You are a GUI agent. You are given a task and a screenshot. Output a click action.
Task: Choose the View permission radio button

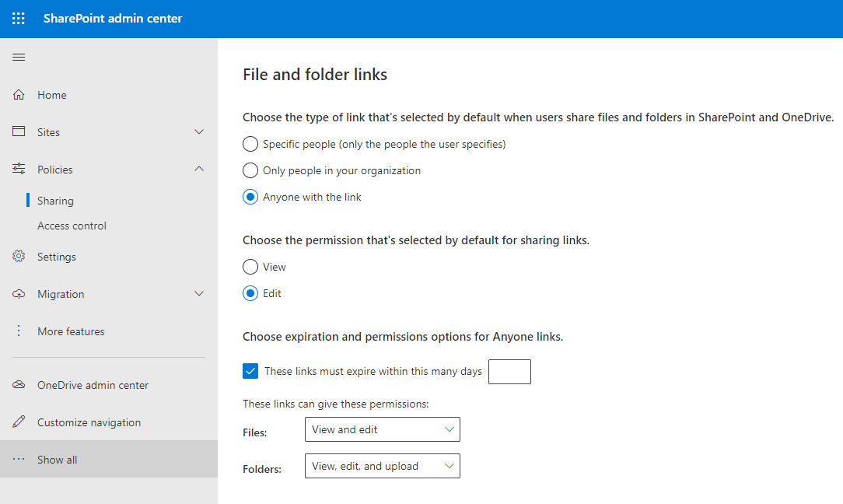click(250, 266)
